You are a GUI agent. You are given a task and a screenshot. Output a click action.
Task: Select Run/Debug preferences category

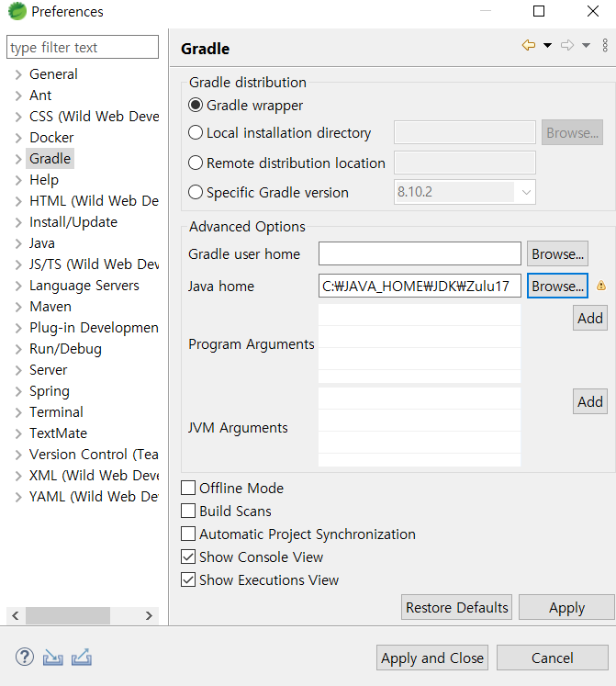click(65, 349)
